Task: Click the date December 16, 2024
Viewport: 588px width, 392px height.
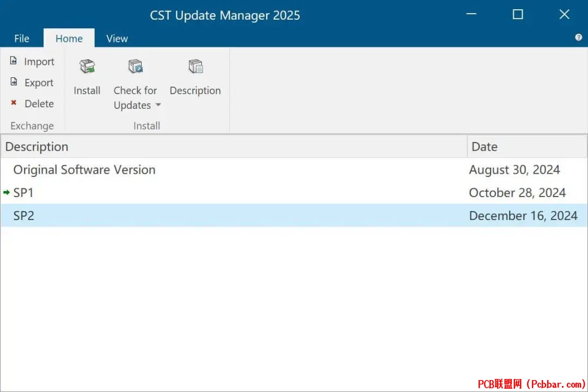Action: point(523,216)
